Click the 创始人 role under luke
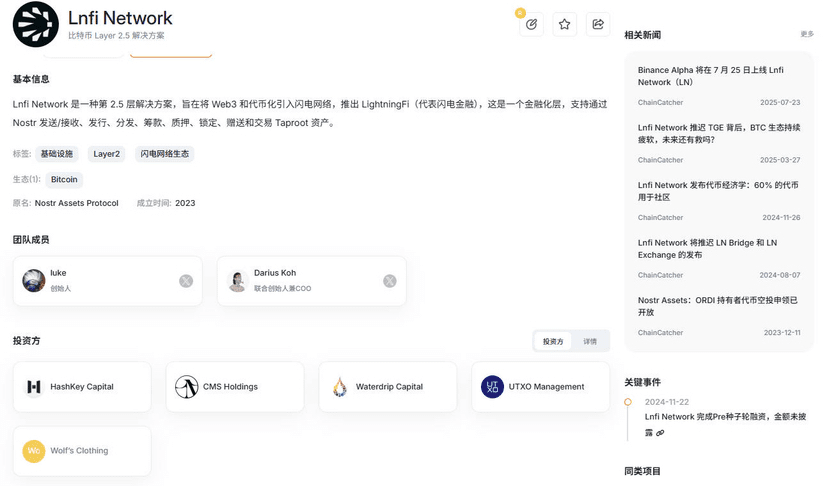The width and height of the screenshot is (829, 486). point(60,288)
